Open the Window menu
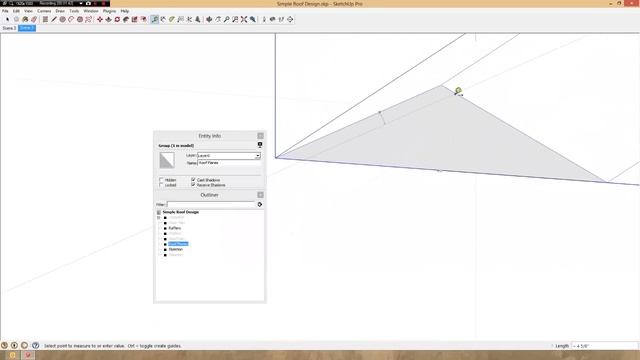Screen dimensions: 640x360 [x=91, y=11]
